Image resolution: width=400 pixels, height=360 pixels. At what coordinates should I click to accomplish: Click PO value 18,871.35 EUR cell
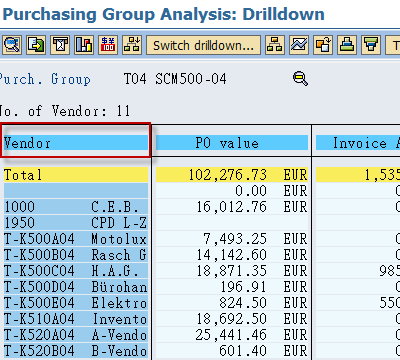point(232,271)
